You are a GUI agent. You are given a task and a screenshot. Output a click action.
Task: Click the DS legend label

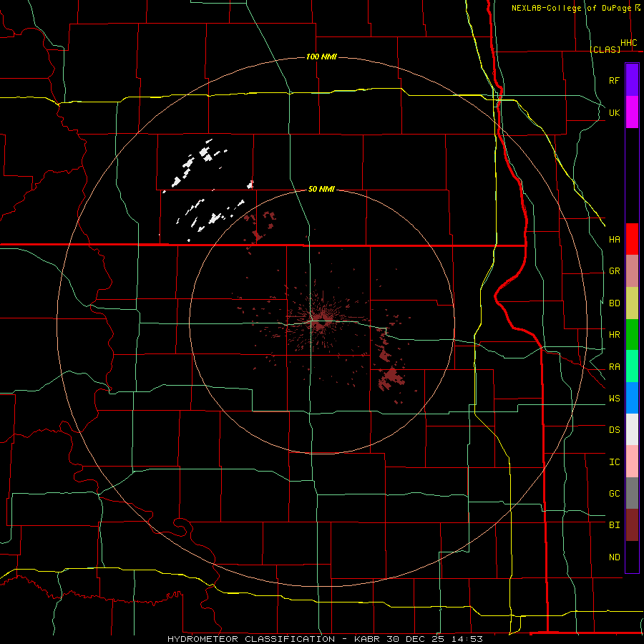pos(614,429)
